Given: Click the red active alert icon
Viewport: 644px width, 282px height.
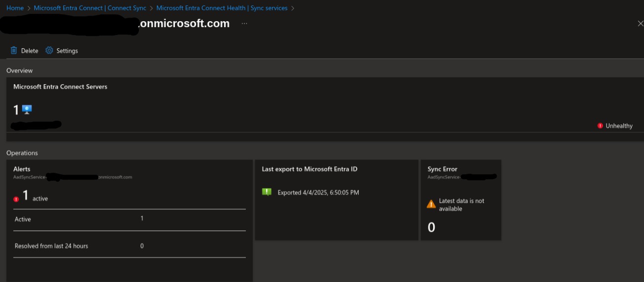Looking at the screenshot, I should pos(16,199).
